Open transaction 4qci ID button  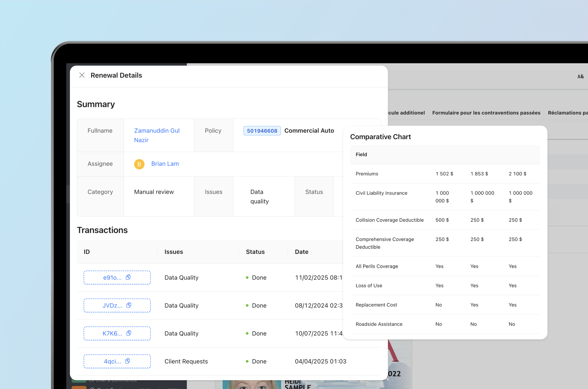pos(112,361)
